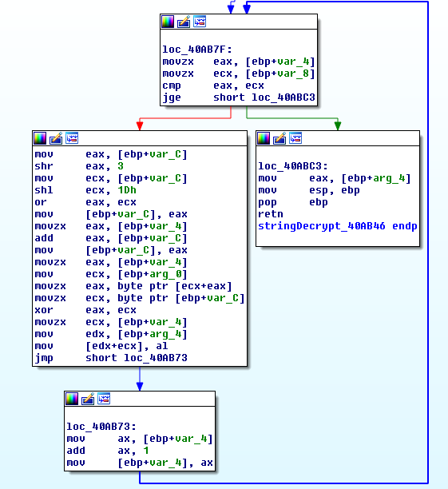
Task: Select the loc_40ABC3 label
Action: 293,166
